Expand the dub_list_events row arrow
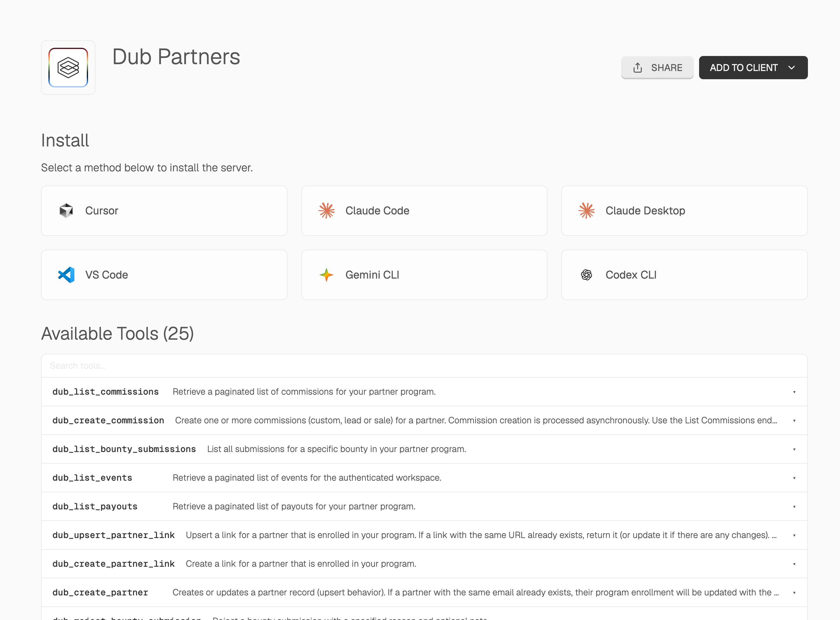 click(794, 478)
